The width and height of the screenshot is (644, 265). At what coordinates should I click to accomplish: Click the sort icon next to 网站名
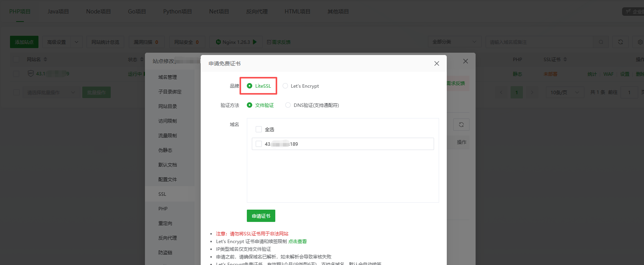(x=45, y=60)
